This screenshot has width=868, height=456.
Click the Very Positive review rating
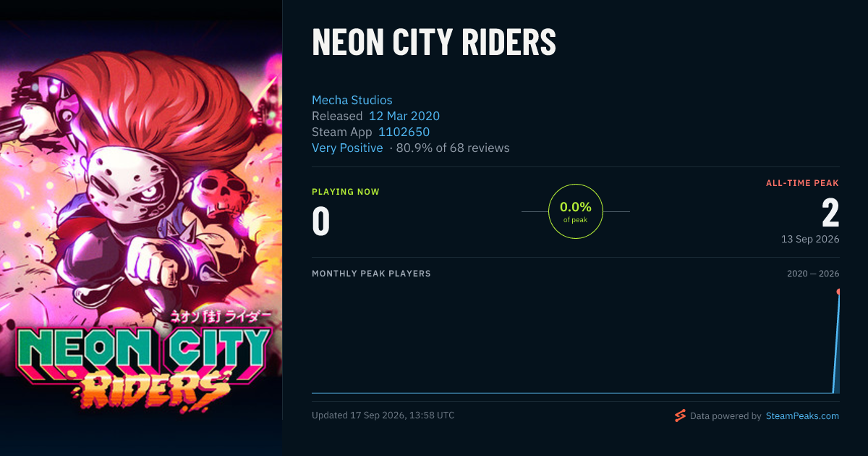tap(347, 148)
